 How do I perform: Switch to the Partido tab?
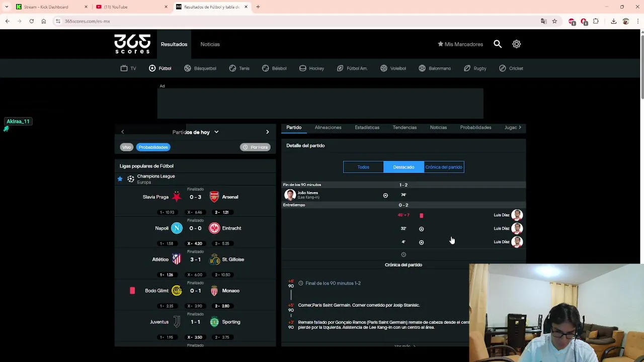pos(294,128)
